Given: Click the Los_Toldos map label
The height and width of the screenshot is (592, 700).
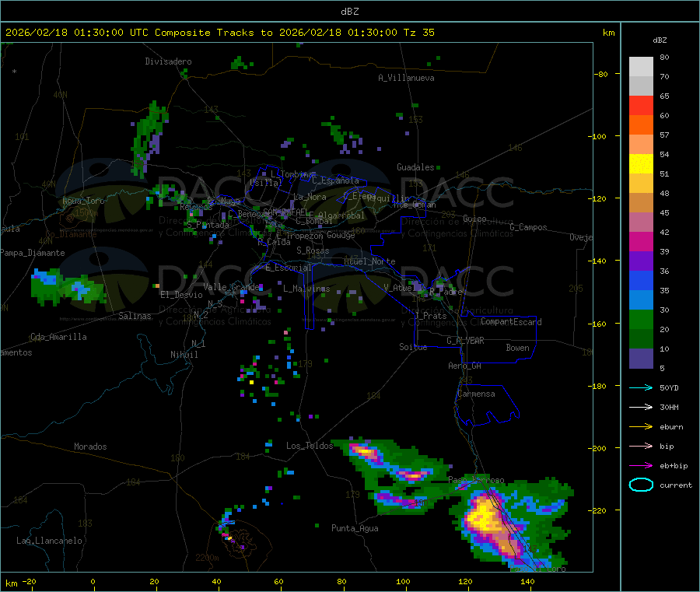Looking at the screenshot, I should coord(310,446).
